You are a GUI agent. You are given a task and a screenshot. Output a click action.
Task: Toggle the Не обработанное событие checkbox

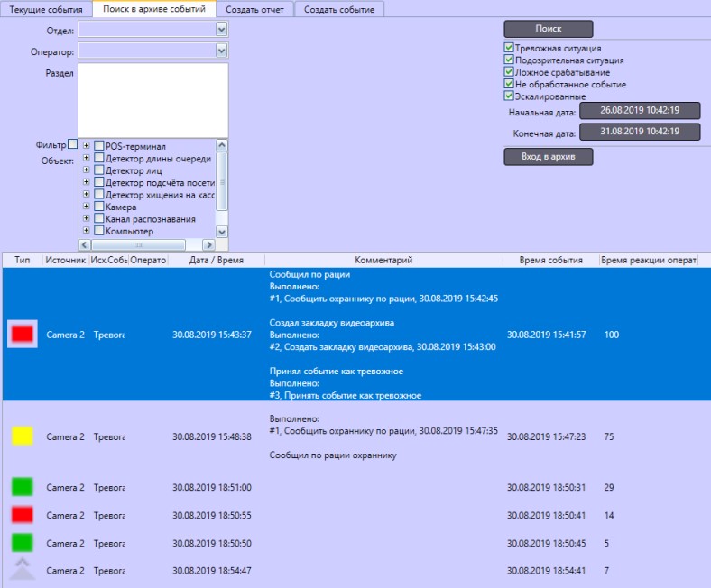(509, 84)
